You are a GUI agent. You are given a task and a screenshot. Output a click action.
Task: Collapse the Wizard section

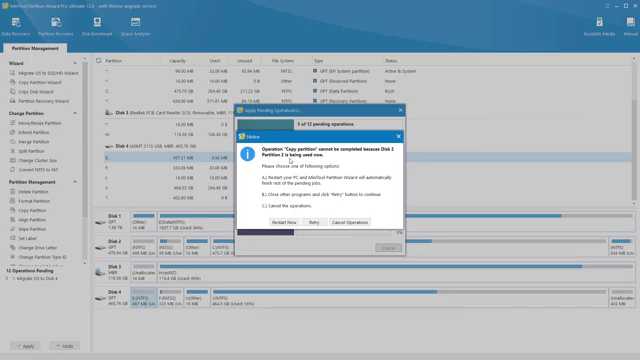tap(75, 63)
